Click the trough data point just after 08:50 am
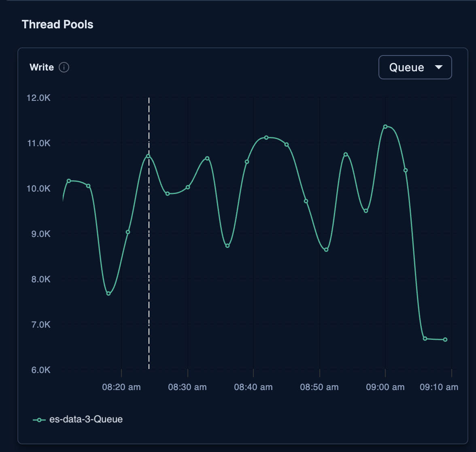Image resolution: width=476 pixels, height=452 pixels. pyautogui.click(x=326, y=249)
